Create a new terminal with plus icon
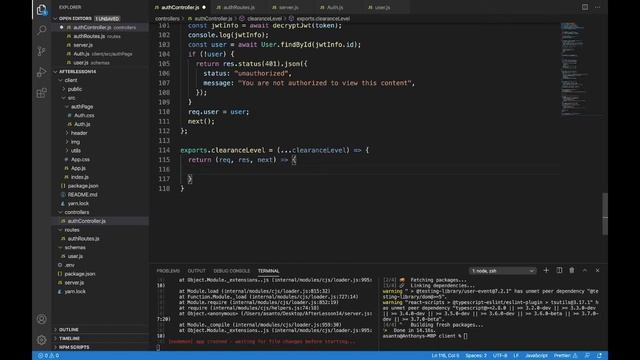This screenshot has height=360, width=640. [546, 270]
